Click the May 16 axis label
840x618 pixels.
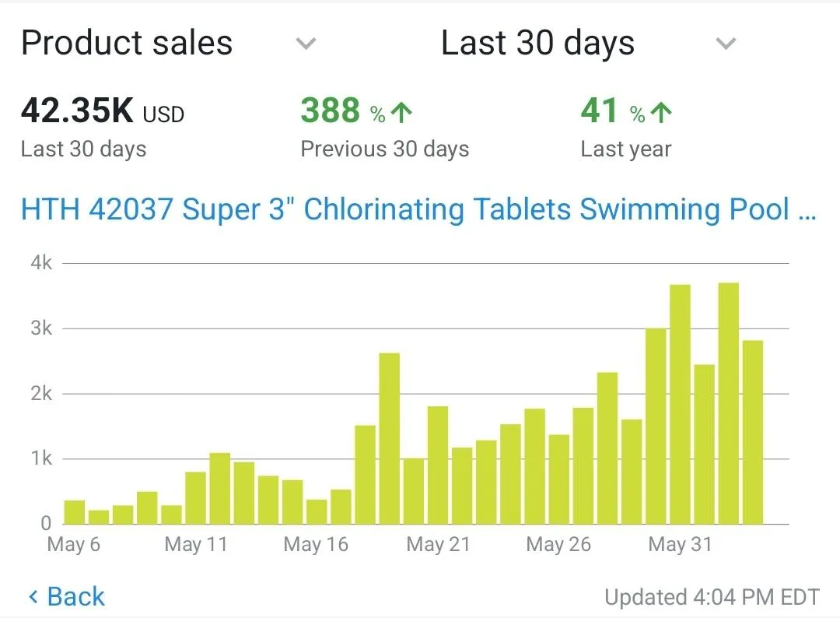(316, 545)
